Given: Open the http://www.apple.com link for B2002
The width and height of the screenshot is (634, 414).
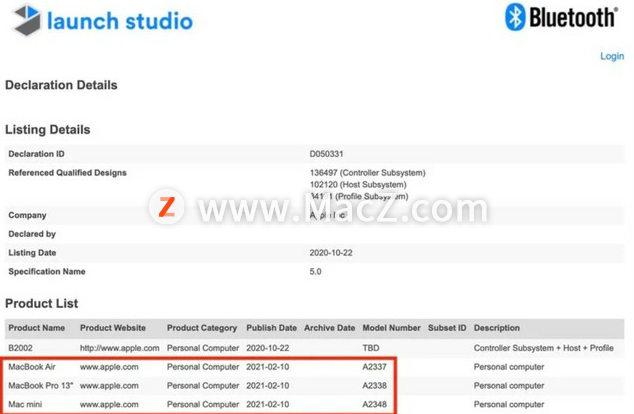Looking at the screenshot, I should pos(120,348).
